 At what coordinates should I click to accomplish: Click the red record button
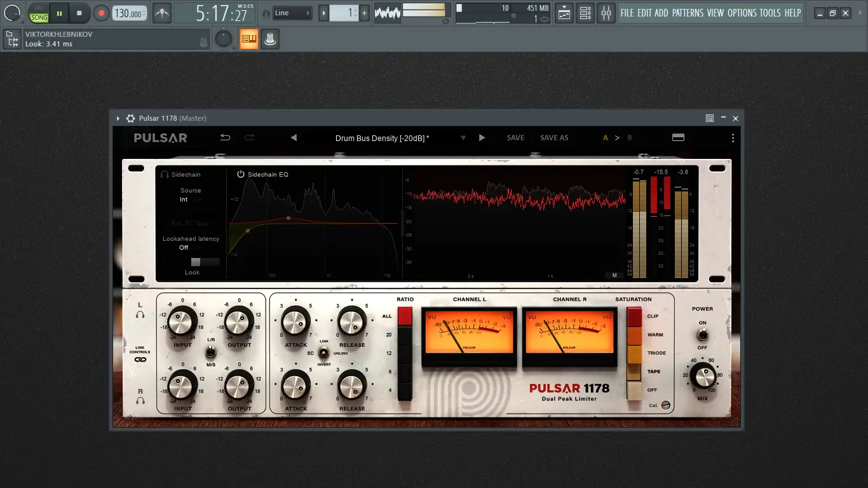pos(101,13)
